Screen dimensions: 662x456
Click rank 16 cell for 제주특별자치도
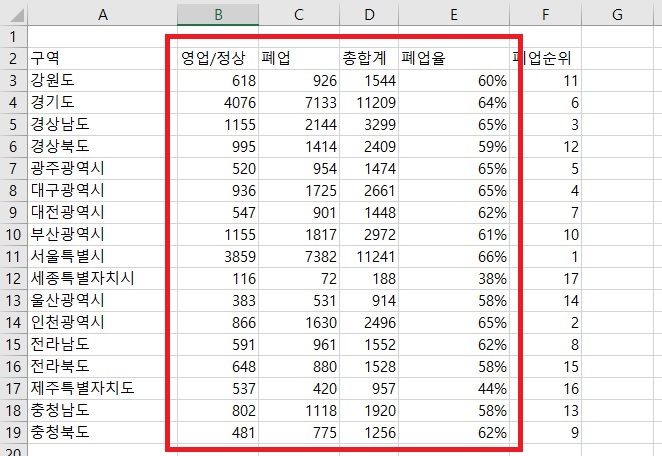coord(545,388)
